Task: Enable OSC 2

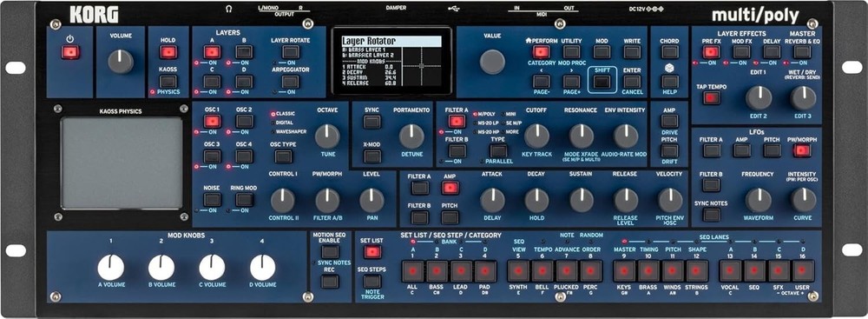Action: (x=244, y=122)
